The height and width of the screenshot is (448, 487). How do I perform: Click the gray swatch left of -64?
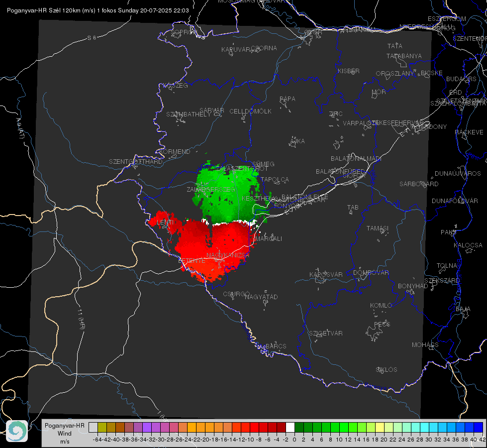[93, 428]
